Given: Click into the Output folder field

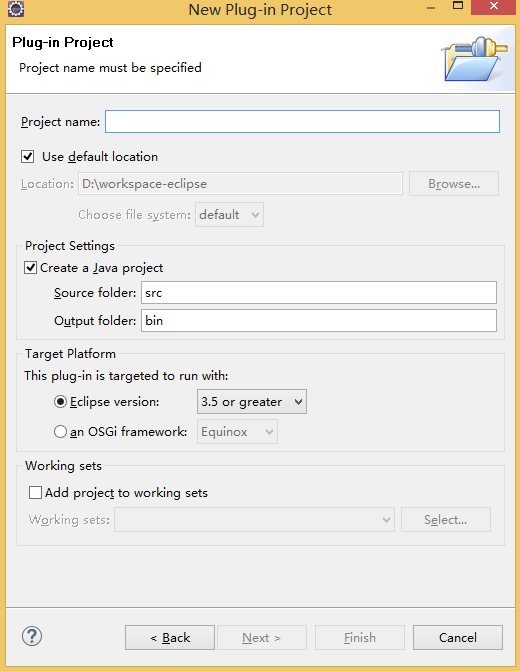Looking at the screenshot, I should [319, 321].
